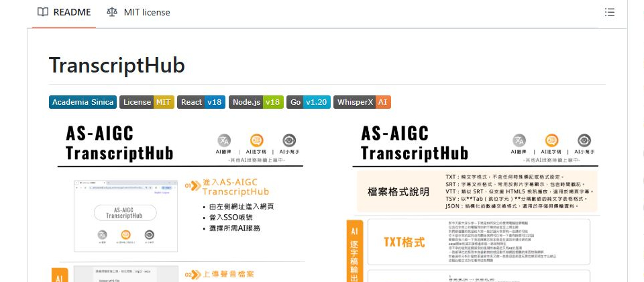Click AI小幫手 icon in right banner
The image size is (644, 282).
tap(584, 140)
